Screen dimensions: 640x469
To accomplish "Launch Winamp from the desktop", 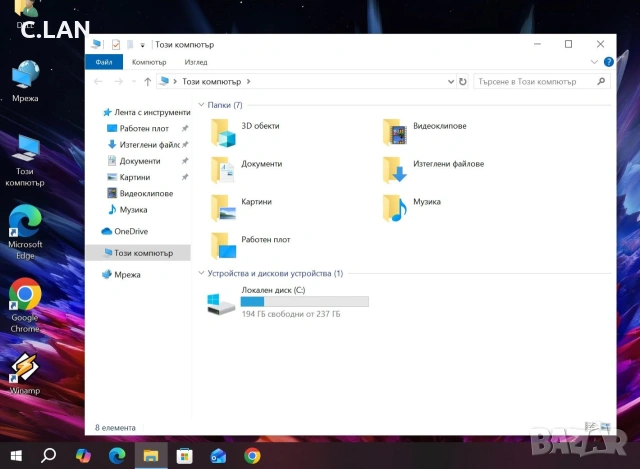I will coord(25,373).
